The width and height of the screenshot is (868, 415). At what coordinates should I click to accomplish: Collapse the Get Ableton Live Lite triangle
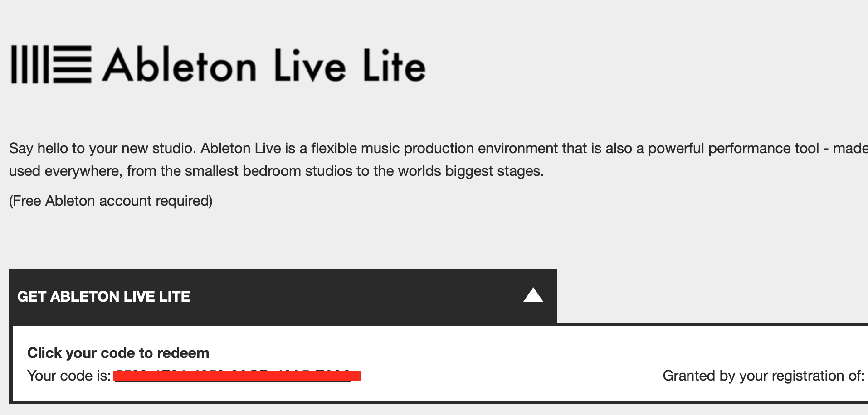pos(533,295)
